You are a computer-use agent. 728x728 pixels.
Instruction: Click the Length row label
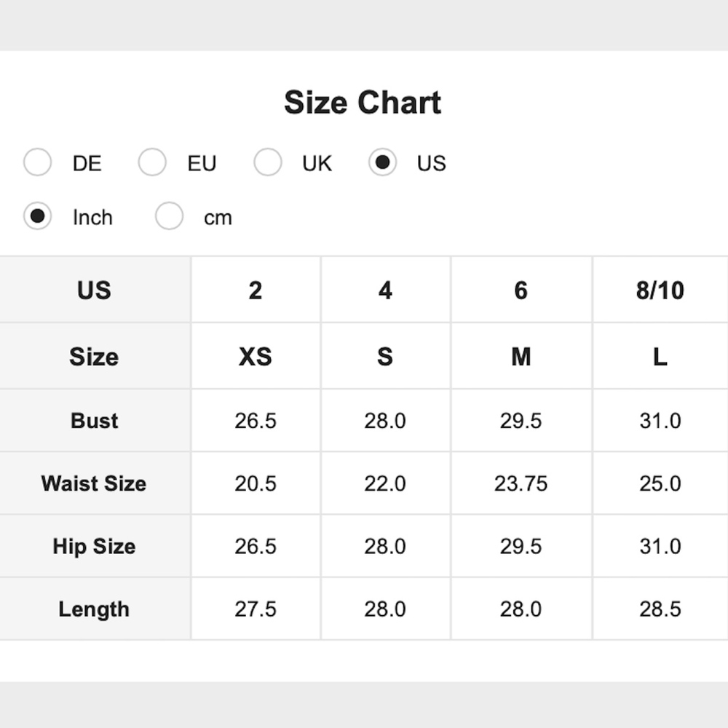[x=94, y=609]
